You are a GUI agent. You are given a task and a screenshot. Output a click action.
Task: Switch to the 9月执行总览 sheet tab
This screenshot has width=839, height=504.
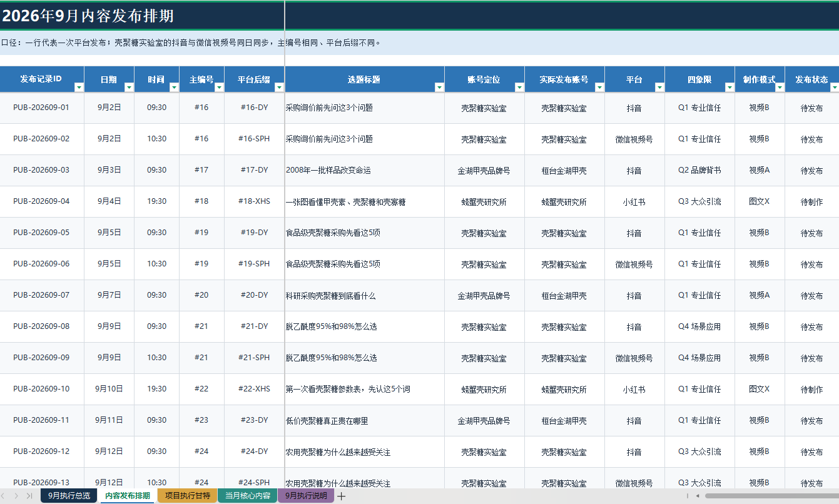pos(69,496)
